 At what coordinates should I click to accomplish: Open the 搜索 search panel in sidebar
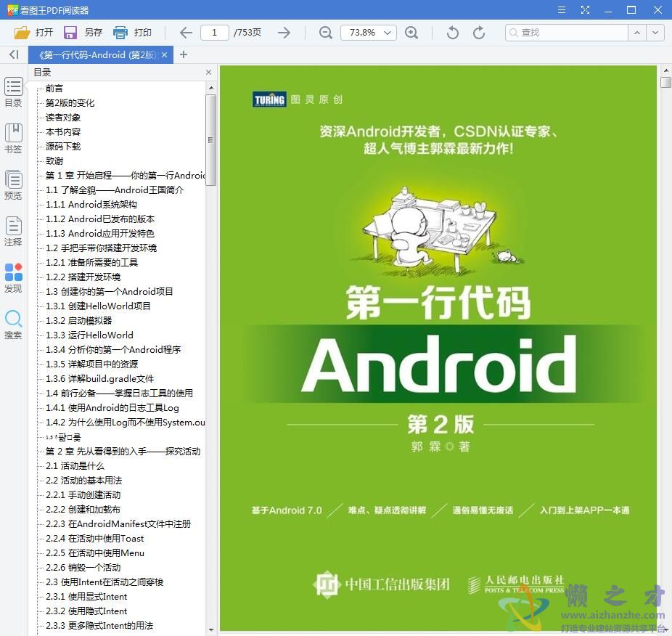click(x=13, y=325)
